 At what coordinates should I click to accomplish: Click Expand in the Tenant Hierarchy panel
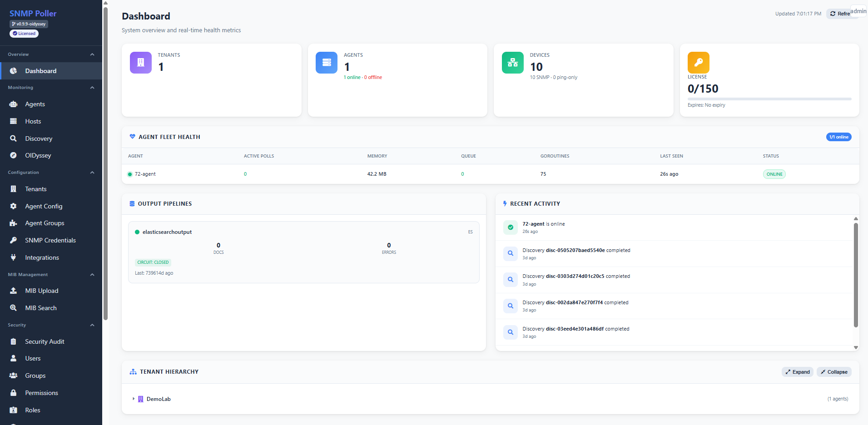coord(797,371)
